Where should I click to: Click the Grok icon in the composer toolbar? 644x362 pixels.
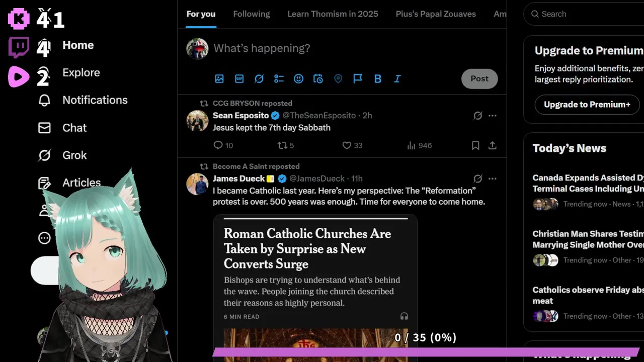point(259,78)
